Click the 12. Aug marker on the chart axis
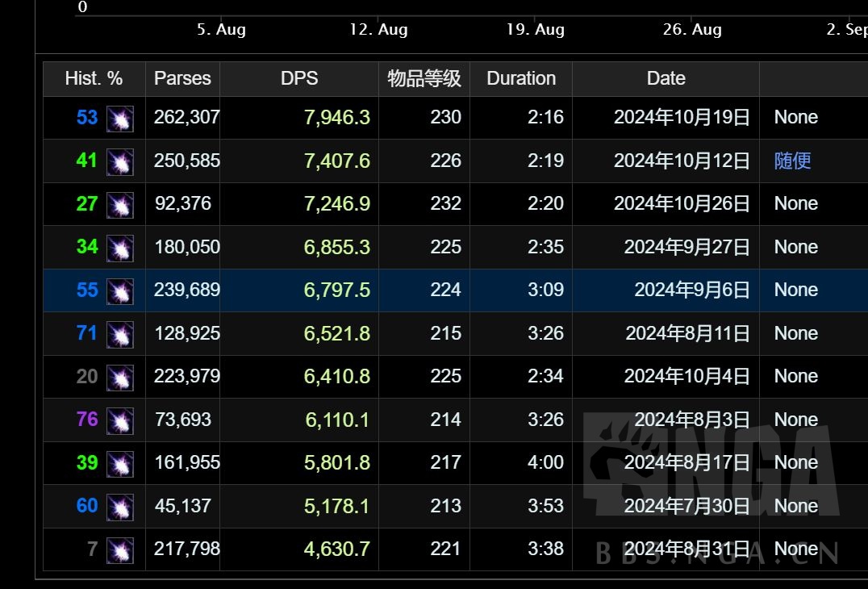 click(378, 30)
